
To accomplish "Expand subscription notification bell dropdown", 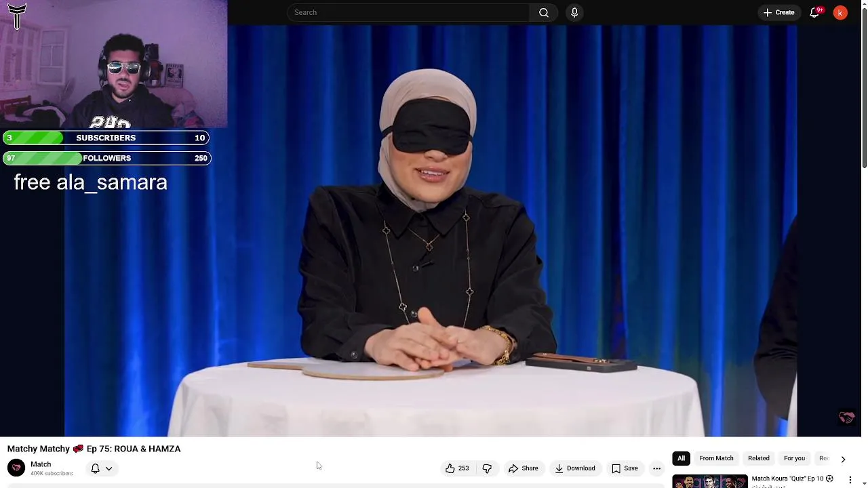I will 101,468.
